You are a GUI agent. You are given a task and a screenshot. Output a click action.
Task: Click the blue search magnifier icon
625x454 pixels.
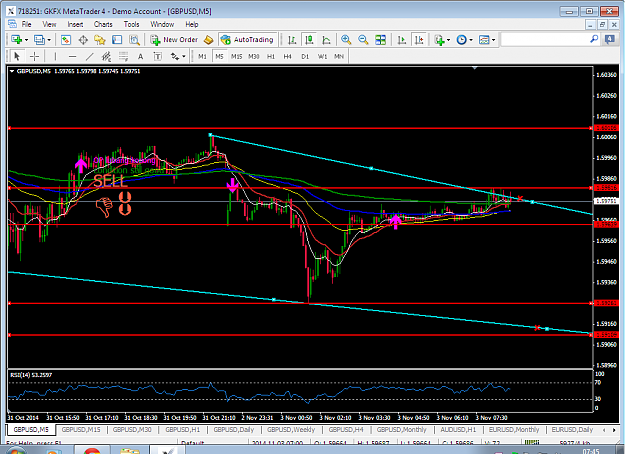[594, 39]
